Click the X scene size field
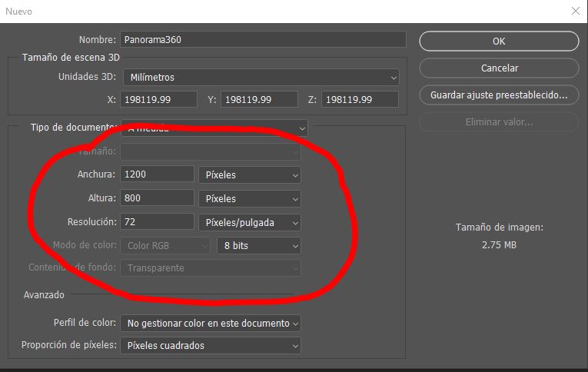The image size is (588, 372). coord(158,99)
